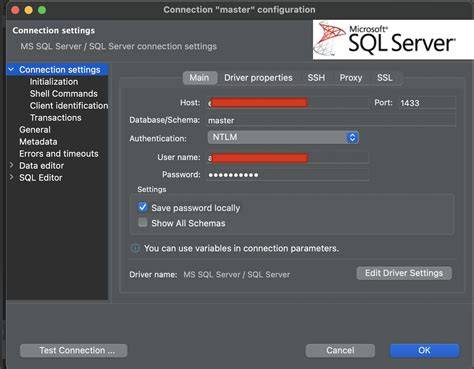474x369 pixels.
Task: Close the configuration window with red button
Action: 15,10
